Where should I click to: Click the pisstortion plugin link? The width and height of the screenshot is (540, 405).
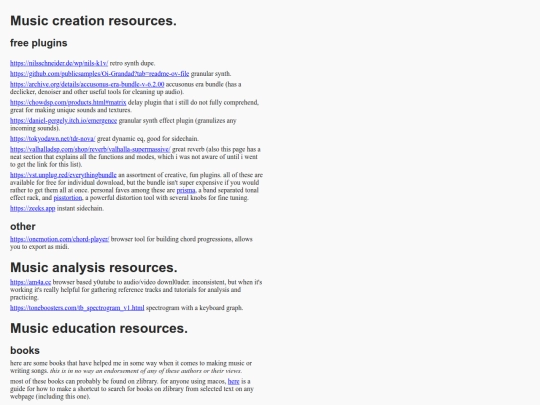[68, 198]
